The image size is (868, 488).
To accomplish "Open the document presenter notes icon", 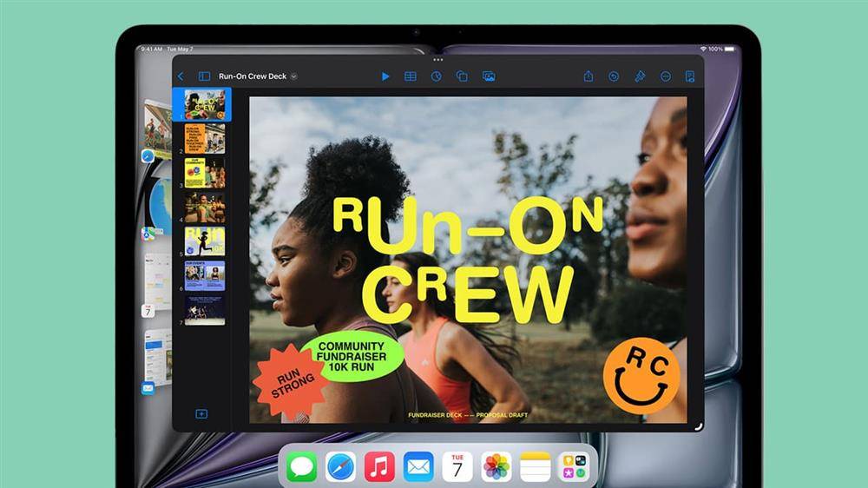I will [x=690, y=76].
